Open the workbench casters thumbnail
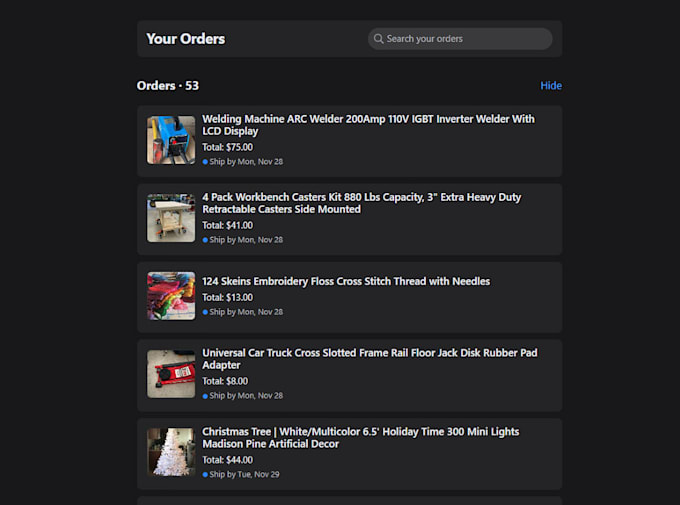680x505 pixels. pos(171,218)
